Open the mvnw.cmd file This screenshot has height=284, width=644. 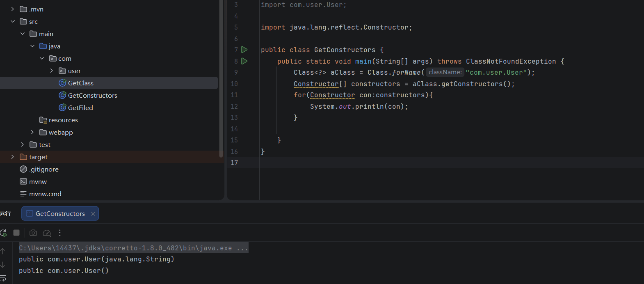(45, 194)
